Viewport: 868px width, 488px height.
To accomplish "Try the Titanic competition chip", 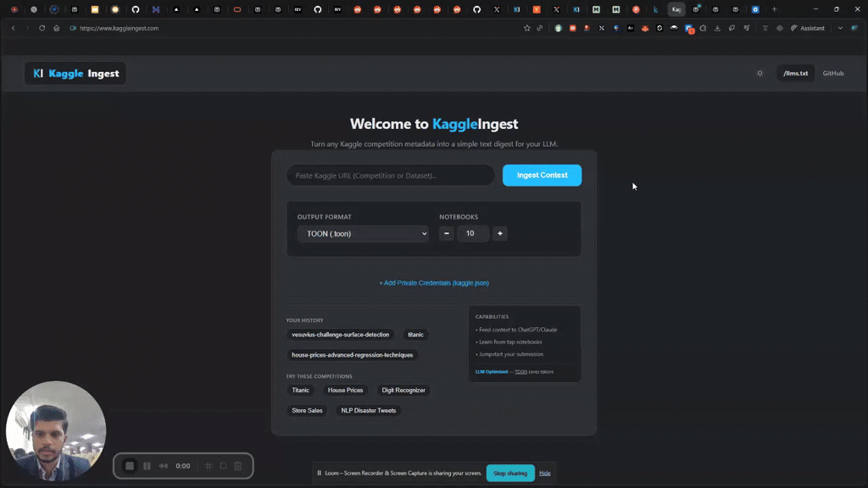I will (301, 390).
